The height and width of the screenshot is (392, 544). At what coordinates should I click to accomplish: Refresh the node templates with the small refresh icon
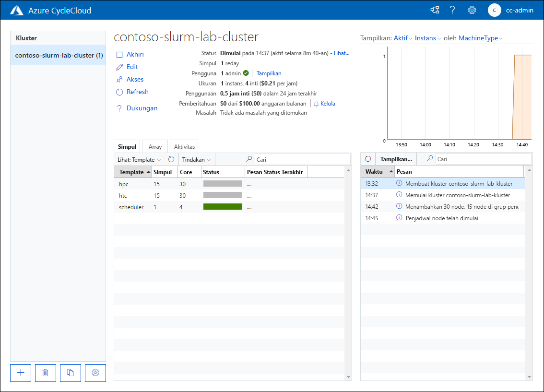point(171,159)
